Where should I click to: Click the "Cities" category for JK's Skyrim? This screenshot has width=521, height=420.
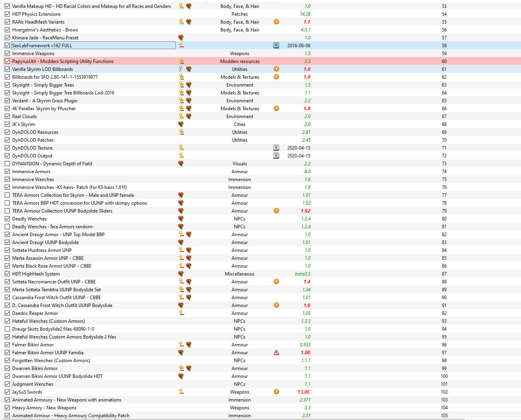tap(240, 124)
